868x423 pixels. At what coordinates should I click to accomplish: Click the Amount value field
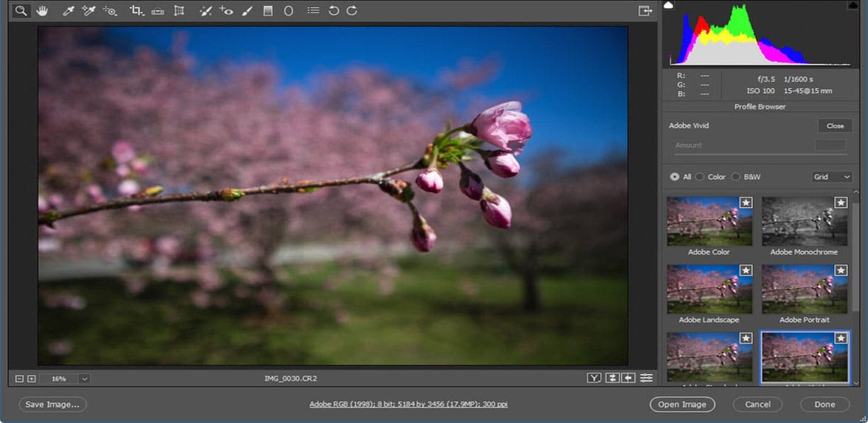(x=830, y=145)
